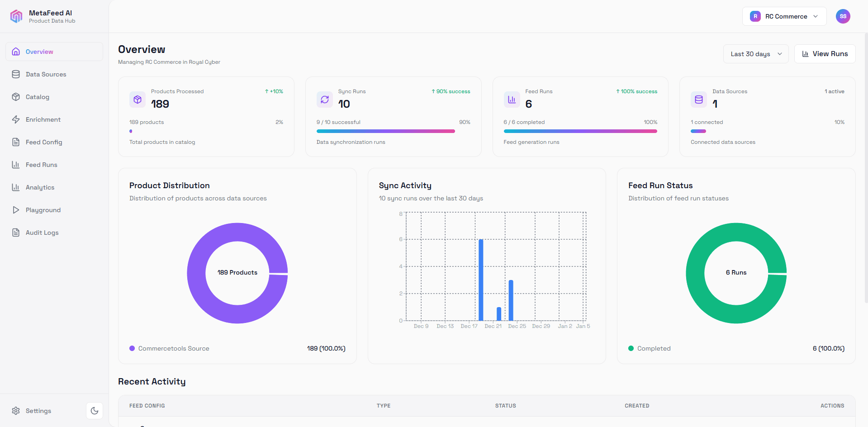Expand the Last 30 days date filter
Viewport: 868px width, 427px height.
click(755, 53)
